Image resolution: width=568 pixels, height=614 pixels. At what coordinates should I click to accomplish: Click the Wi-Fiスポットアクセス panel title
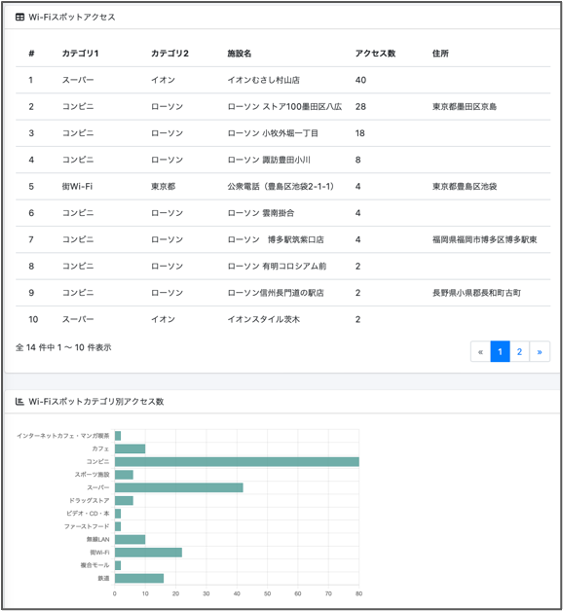[x=72, y=17]
